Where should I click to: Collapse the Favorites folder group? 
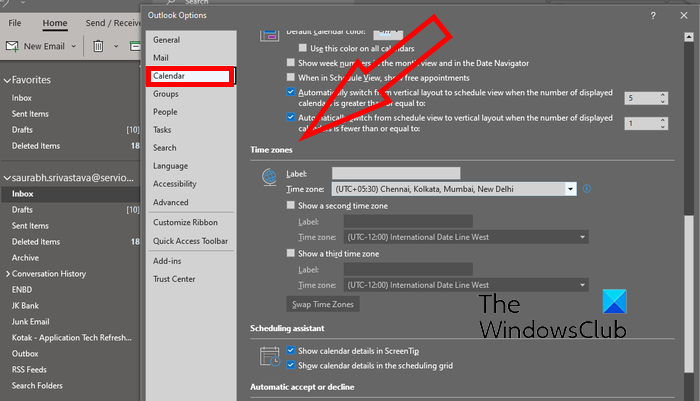tap(7, 80)
